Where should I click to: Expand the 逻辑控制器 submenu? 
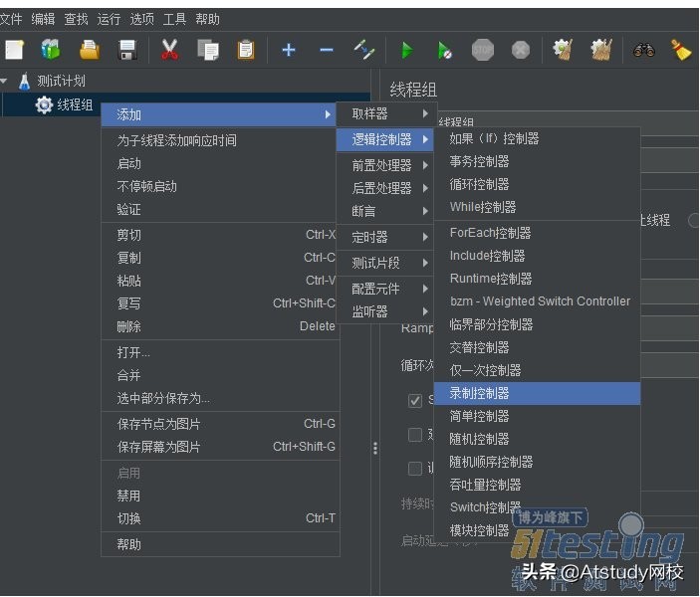(x=385, y=139)
